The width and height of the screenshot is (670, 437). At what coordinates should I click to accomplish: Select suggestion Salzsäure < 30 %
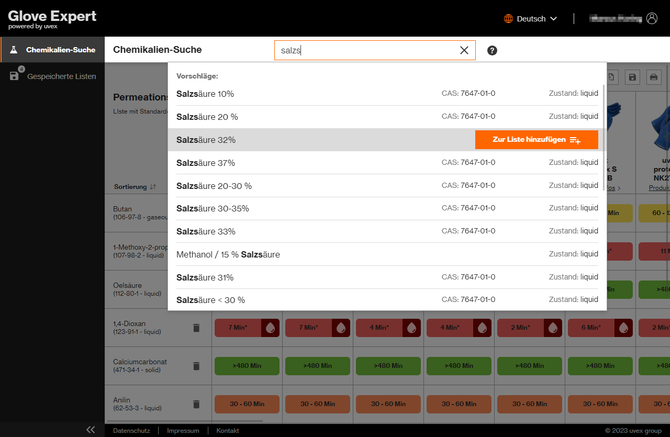pyautogui.click(x=387, y=300)
